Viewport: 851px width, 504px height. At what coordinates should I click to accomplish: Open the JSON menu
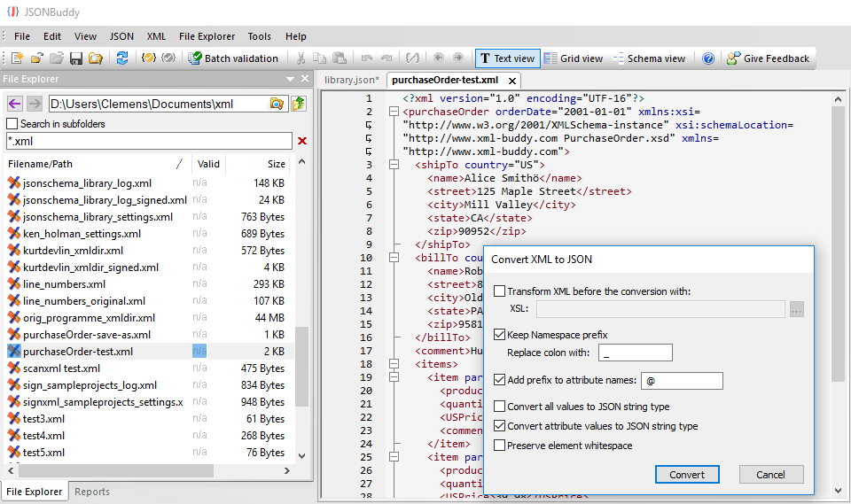[x=121, y=36]
